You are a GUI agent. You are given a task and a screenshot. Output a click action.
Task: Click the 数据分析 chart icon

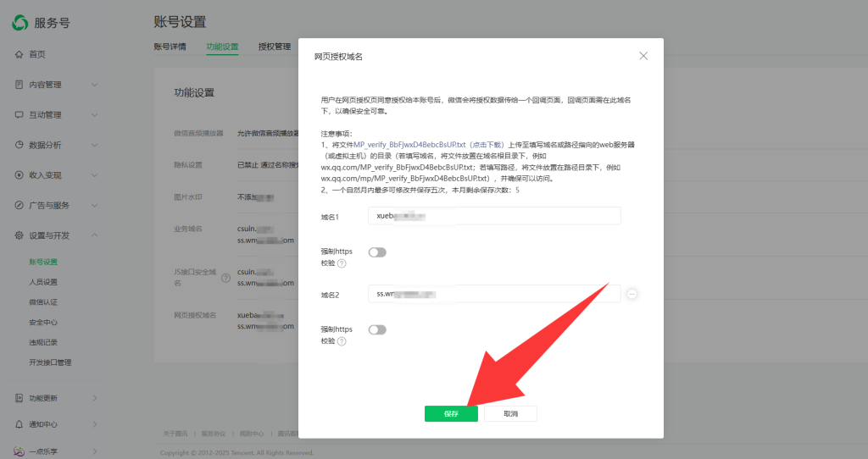pyautogui.click(x=19, y=145)
